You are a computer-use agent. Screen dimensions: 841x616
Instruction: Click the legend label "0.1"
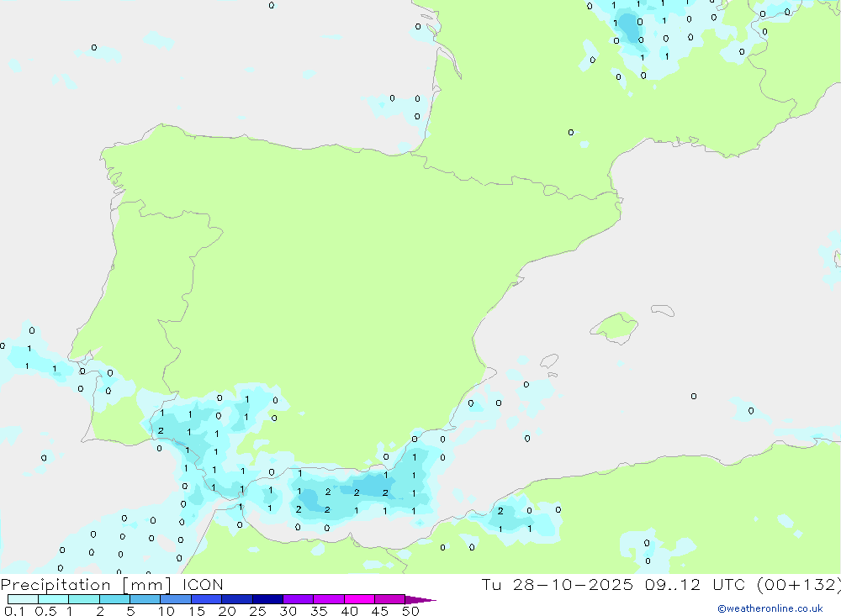click(x=14, y=611)
